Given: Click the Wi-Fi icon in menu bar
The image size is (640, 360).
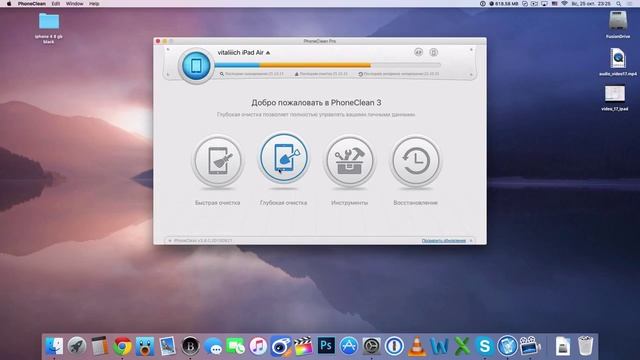Looking at the screenshot, I should pos(564,4).
